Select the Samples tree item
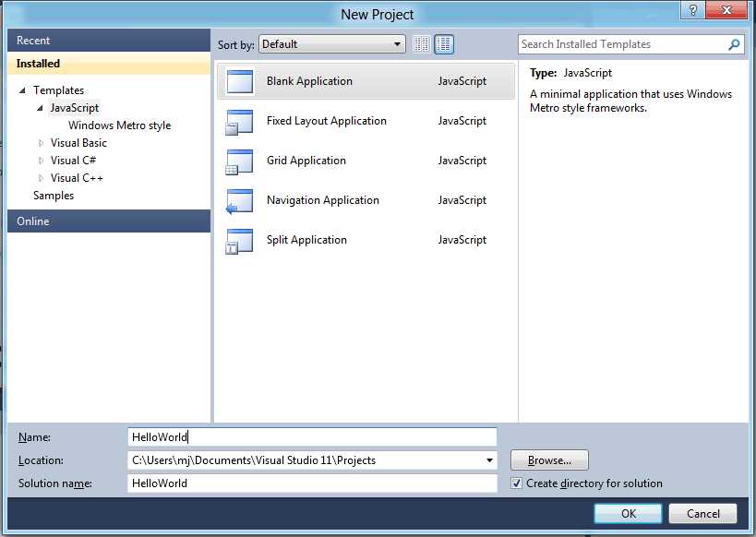756x537 pixels. click(x=54, y=196)
